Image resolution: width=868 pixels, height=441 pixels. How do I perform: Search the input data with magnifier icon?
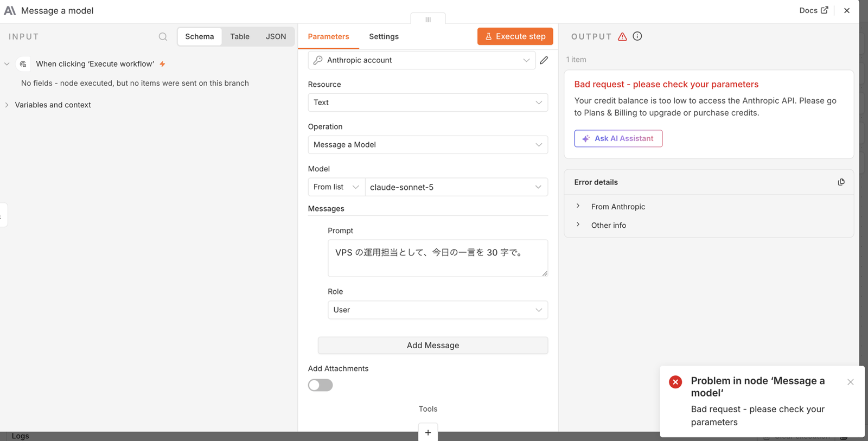(163, 36)
